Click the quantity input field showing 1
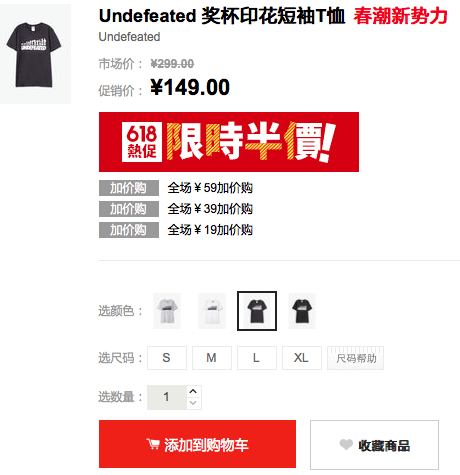460x475 pixels. pyautogui.click(x=167, y=397)
